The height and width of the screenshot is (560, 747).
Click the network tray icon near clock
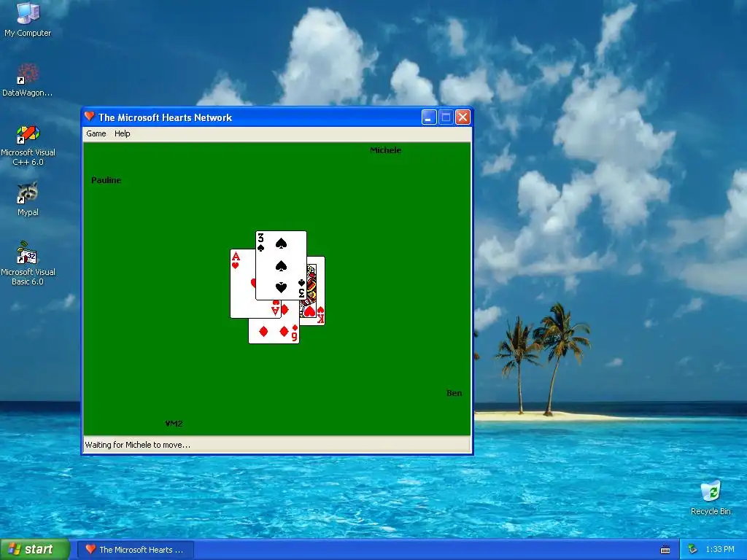tap(692, 550)
